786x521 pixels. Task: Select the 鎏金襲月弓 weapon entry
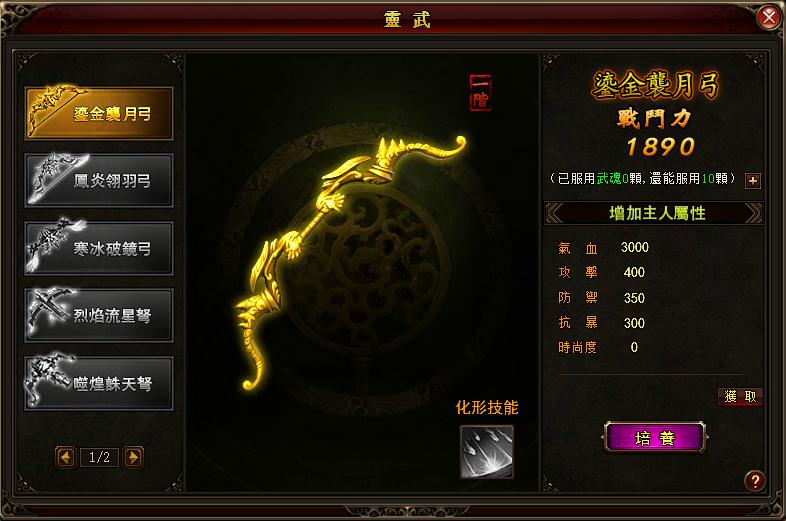[x=99, y=114]
